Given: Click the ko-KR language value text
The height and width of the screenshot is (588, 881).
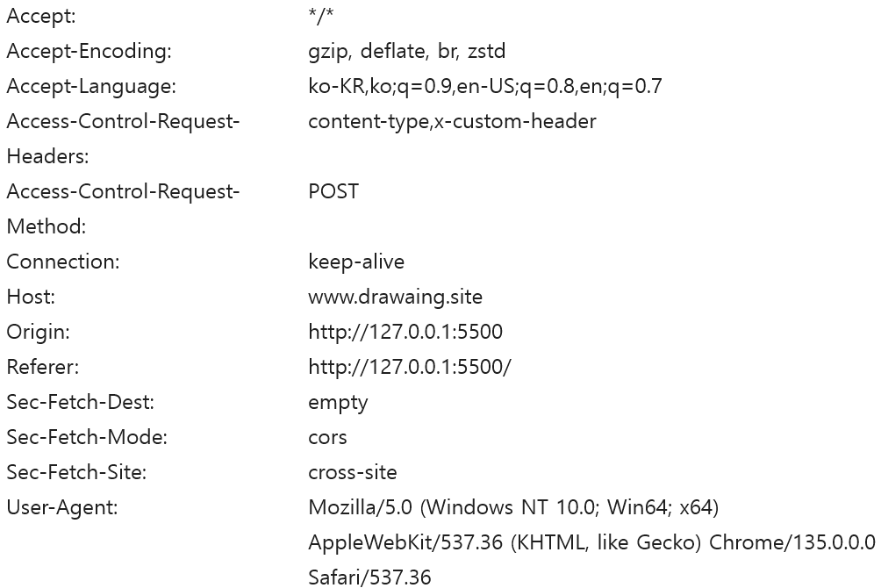Looking at the screenshot, I should (x=484, y=86).
